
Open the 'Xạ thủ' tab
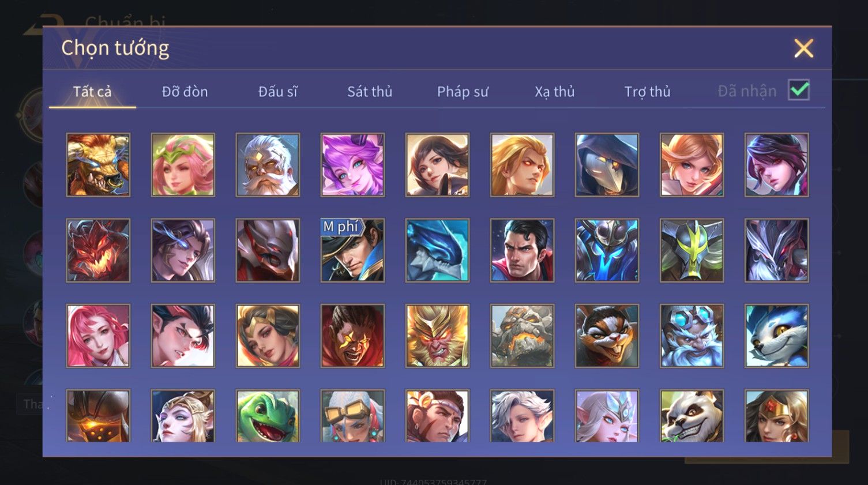click(555, 92)
